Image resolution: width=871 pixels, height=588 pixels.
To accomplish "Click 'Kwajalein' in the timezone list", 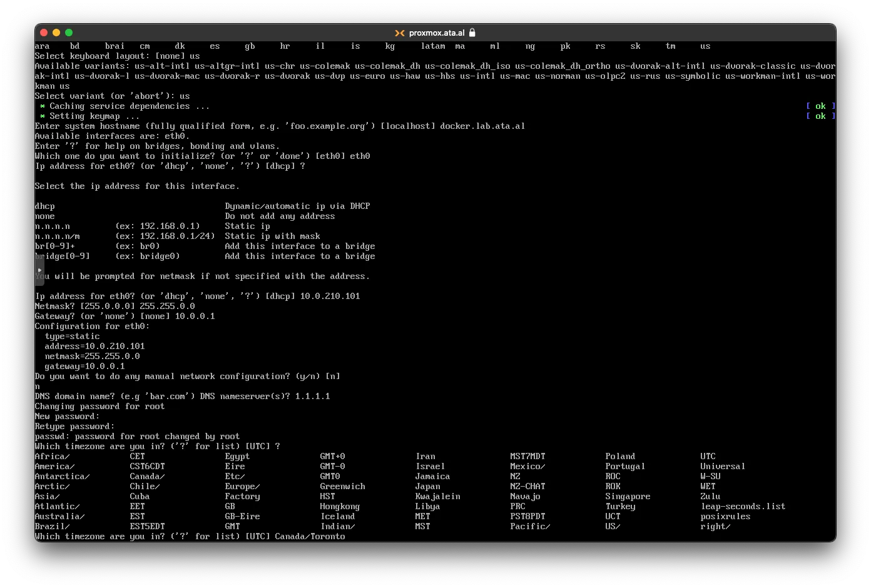I will pyautogui.click(x=438, y=497).
